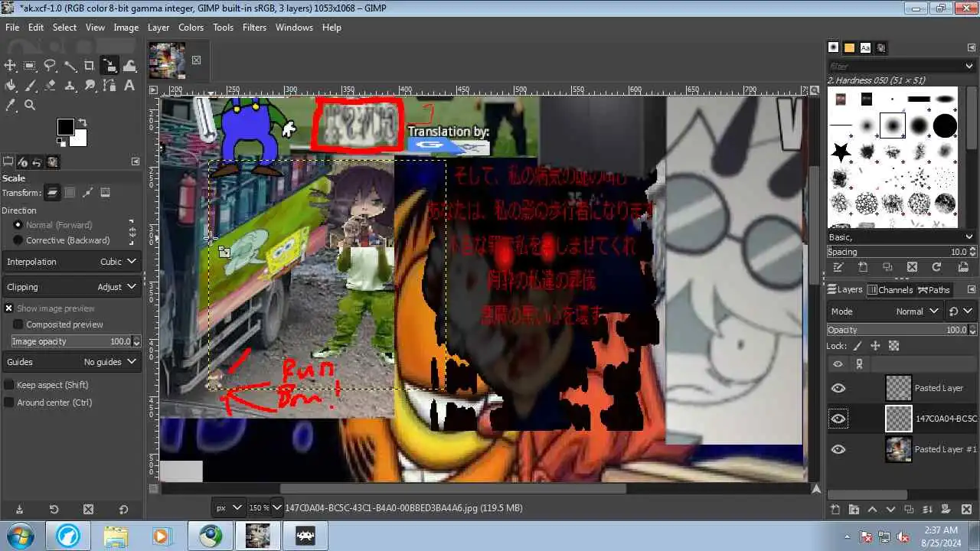Add a mask to the layer
The height and width of the screenshot is (551, 980).
[947, 510]
